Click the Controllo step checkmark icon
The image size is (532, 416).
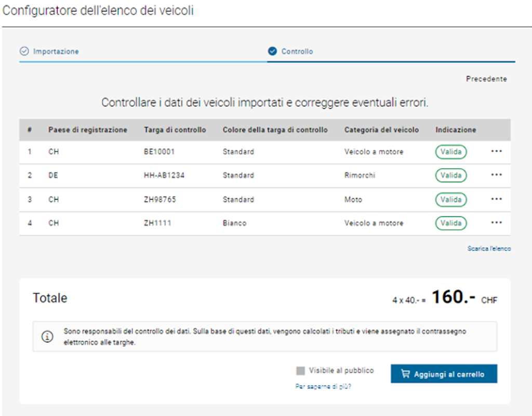click(x=273, y=51)
